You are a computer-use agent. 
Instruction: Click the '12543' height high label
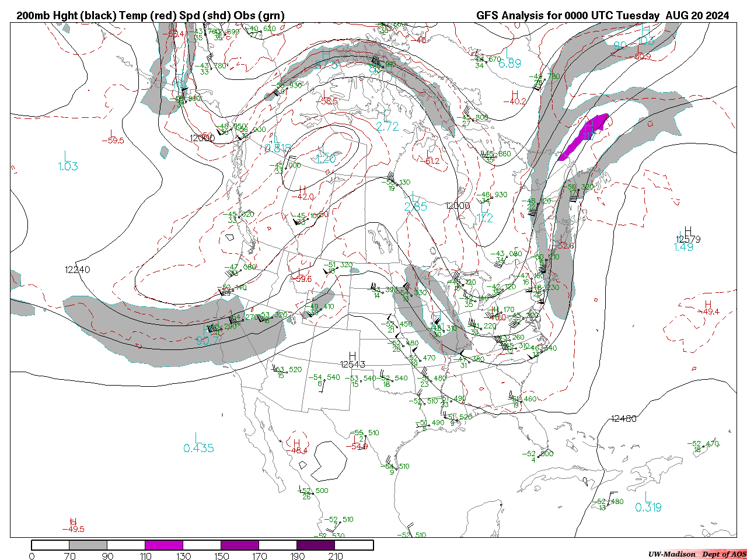352,365
